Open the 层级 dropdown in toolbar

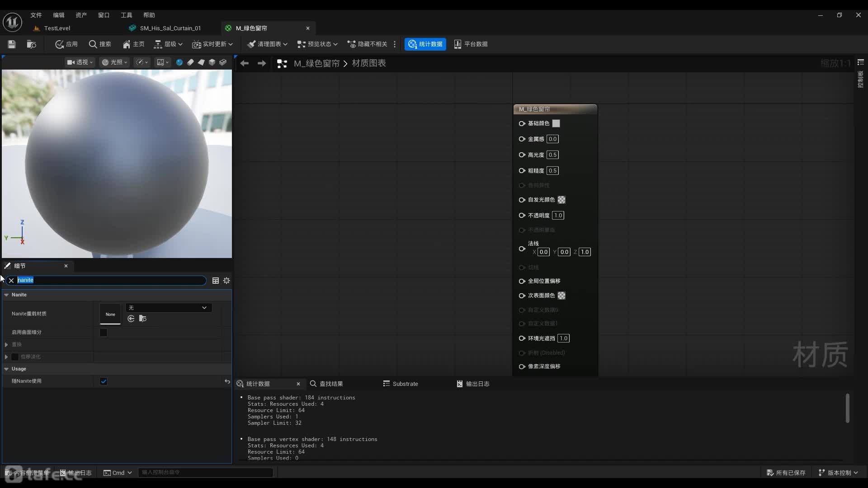coord(168,44)
